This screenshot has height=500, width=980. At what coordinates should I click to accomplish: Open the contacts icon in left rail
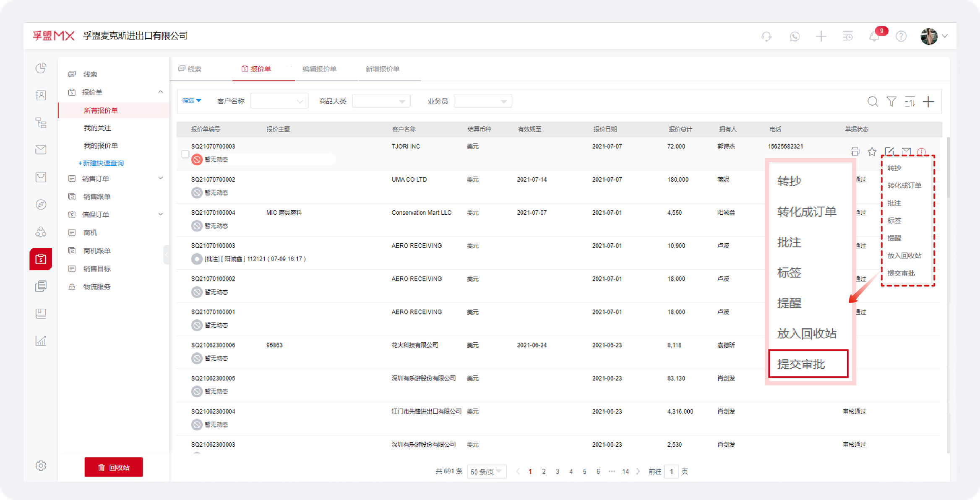pos(41,96)
